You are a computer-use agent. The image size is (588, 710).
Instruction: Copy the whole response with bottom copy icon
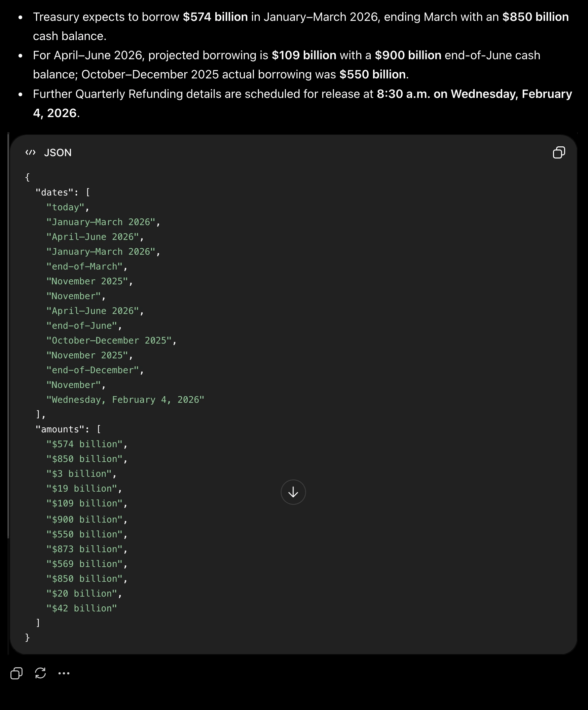[x=16, y=673]
